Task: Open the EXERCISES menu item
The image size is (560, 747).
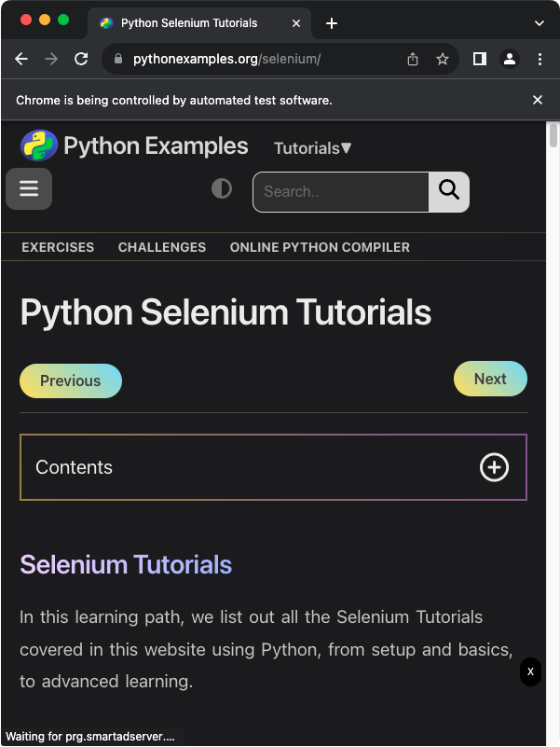Action: [x=58, y=247]
